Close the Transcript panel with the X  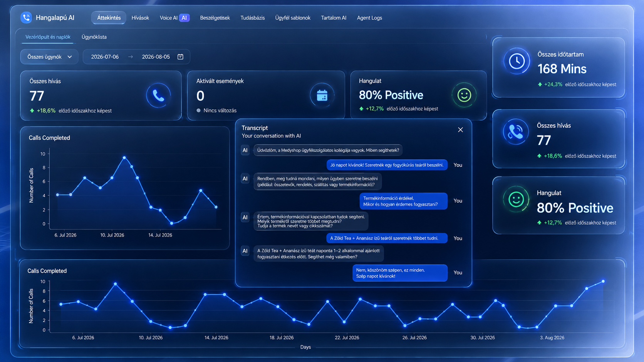460,130
